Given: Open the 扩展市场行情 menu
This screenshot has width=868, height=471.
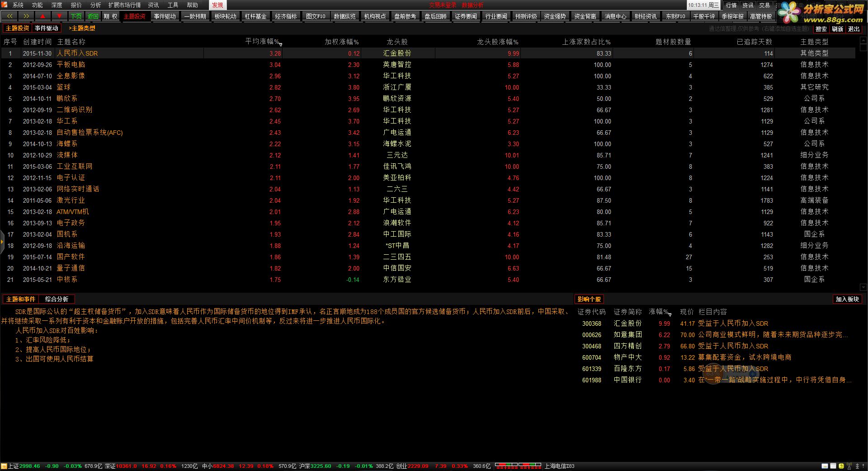Looking at the screenshot, I should 124,5.
